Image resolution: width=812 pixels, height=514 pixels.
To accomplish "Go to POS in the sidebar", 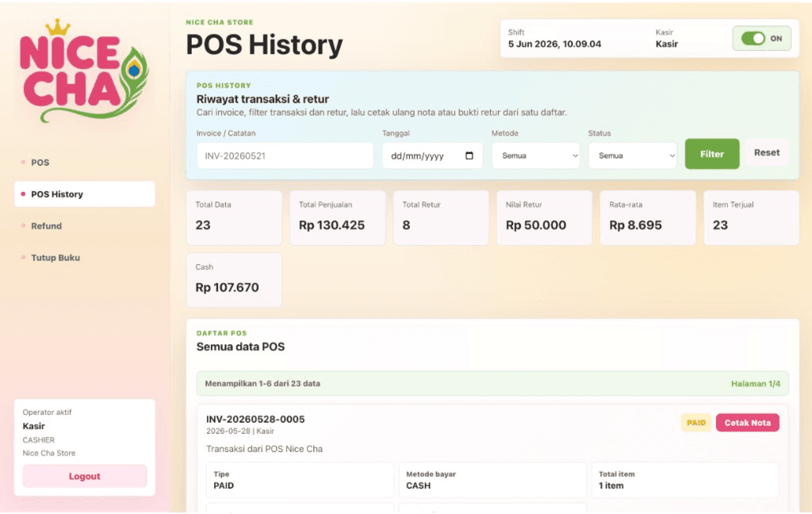I will tap(84, 162).
